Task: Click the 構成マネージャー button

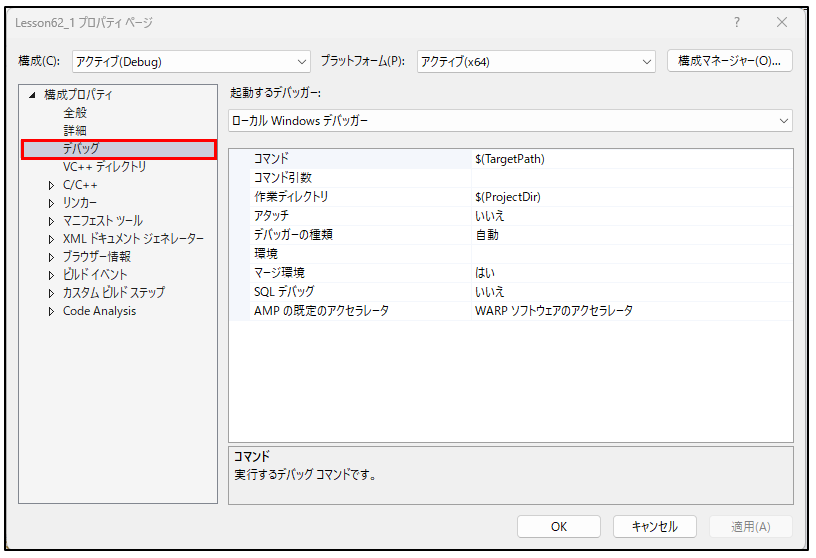Action: (x=729, y=61)
